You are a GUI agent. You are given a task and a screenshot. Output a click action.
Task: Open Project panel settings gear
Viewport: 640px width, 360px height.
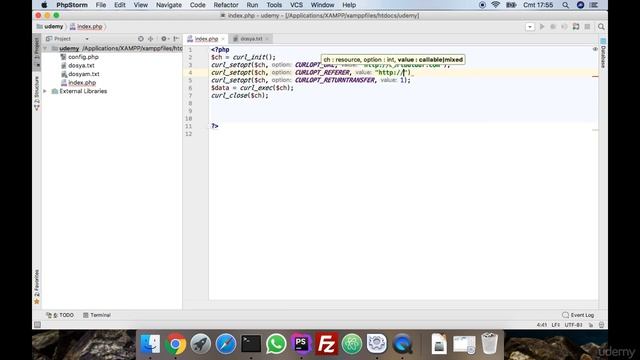coord(164,39)
